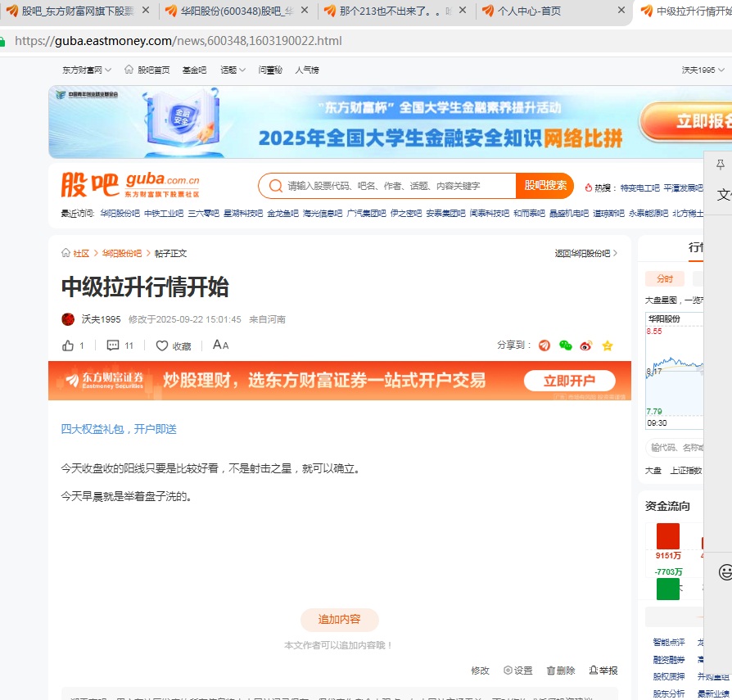Open the 融资融券 link
The image size is (732, 700).
669,659
